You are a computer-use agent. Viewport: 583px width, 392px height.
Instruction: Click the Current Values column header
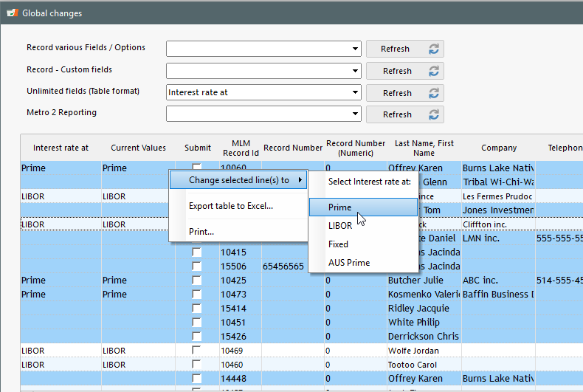tap(138, 148)
